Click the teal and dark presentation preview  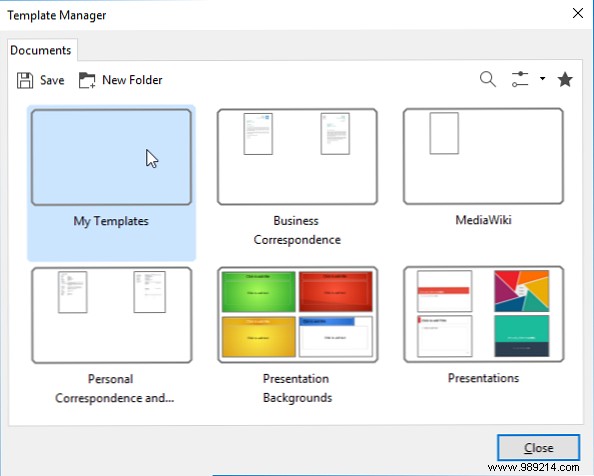[x=522, y=336]
